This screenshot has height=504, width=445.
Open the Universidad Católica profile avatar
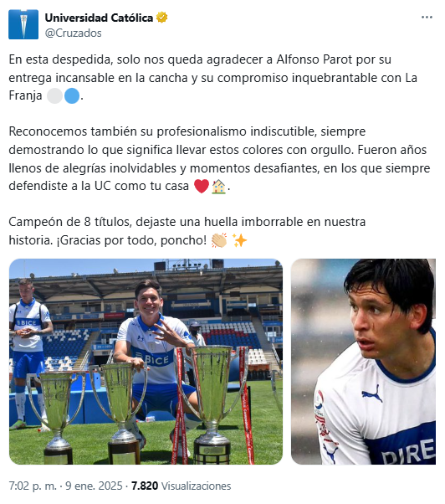tap(23, 24)
